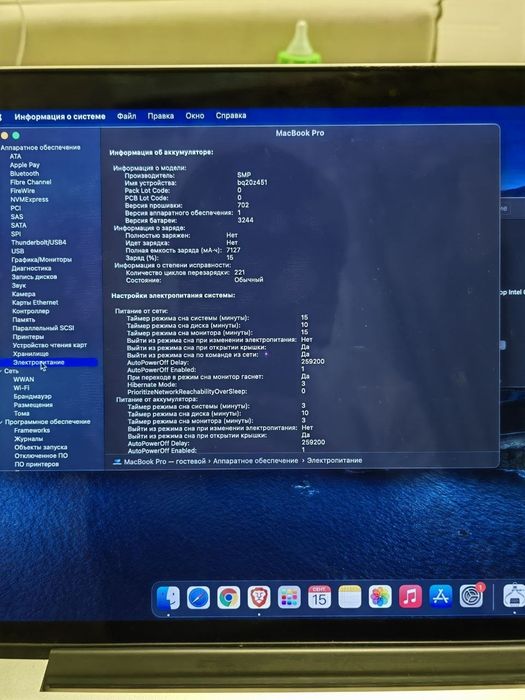Click the cycle count value 221
This screenshot has width=525, height=700.
240,272
